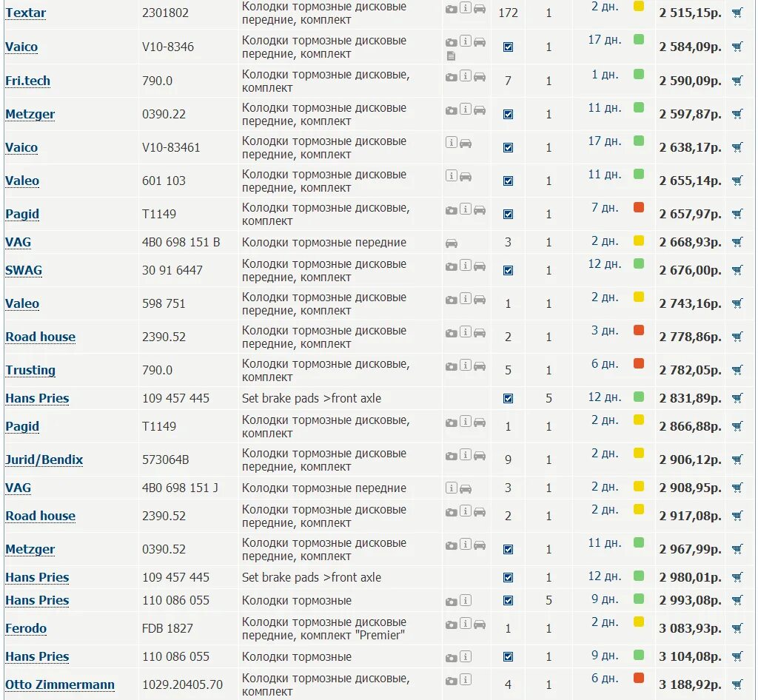This screenshot has height=700, width=758.
Task: Click 'Set brake pads >front axle' at 2 831,89р.
Action: 312,398
